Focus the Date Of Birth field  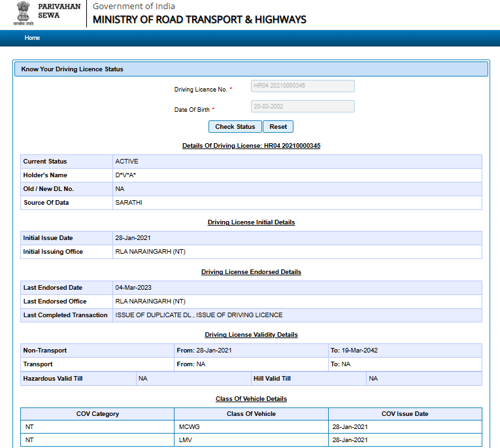tap(303, 107)
